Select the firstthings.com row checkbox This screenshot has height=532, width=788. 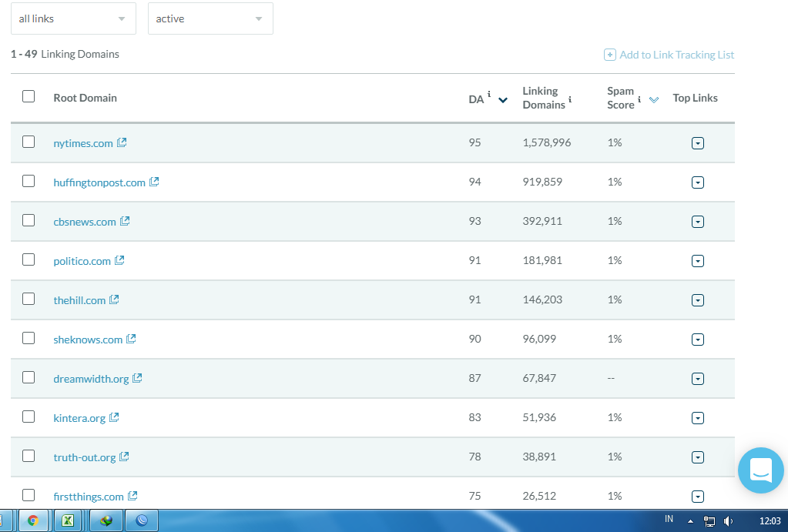coord(29,495)
